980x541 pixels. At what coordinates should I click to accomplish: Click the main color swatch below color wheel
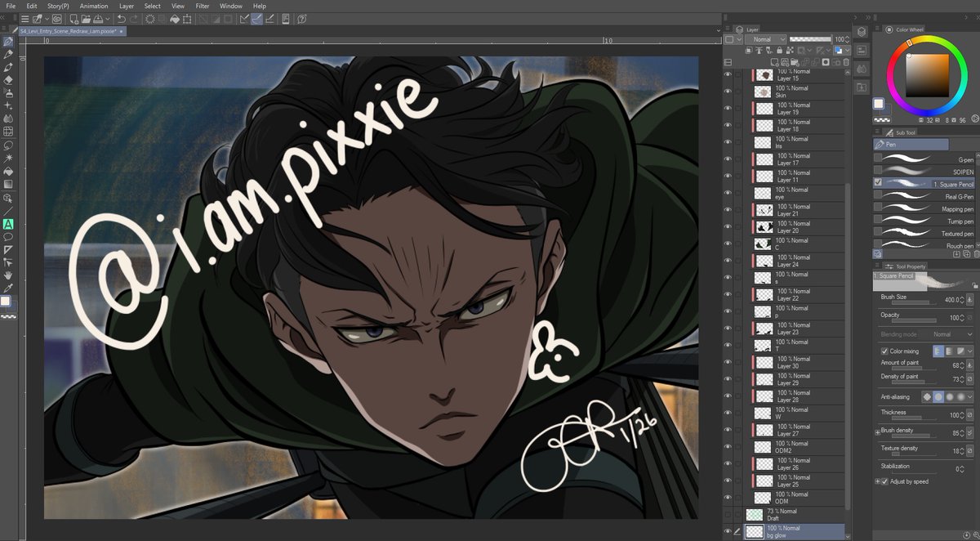pyautogui.click(x=879, y=104)
